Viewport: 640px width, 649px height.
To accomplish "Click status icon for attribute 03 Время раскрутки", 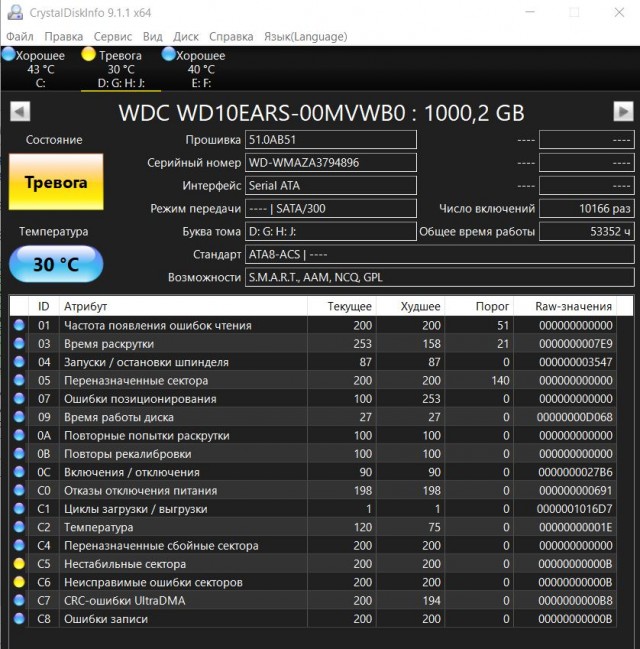I will (x=19, y=344).
